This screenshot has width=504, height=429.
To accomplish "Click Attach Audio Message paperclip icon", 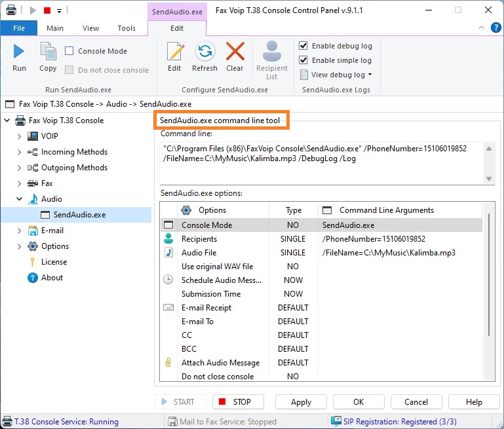I will (168, 363).
